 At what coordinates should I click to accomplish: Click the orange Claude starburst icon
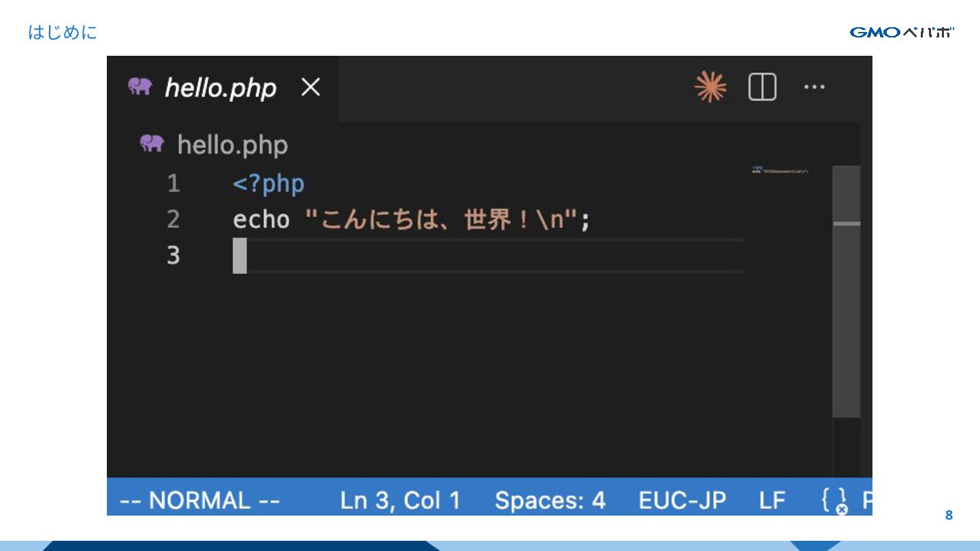click(x=710, y=87)
